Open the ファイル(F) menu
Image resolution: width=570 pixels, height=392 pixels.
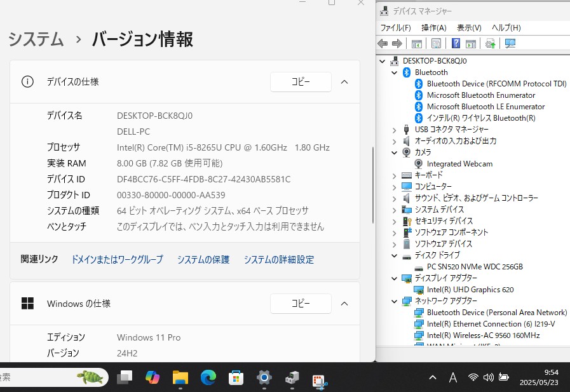[x=395, y=28]
